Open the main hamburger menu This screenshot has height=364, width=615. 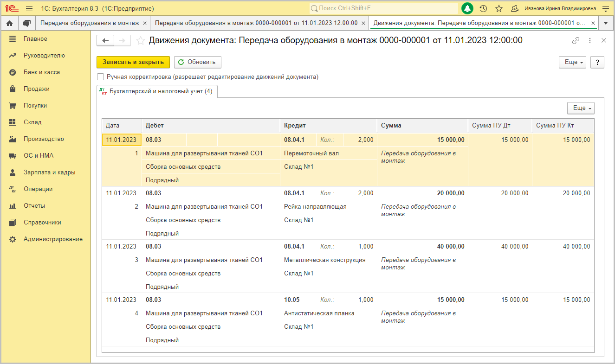[29, 8]
